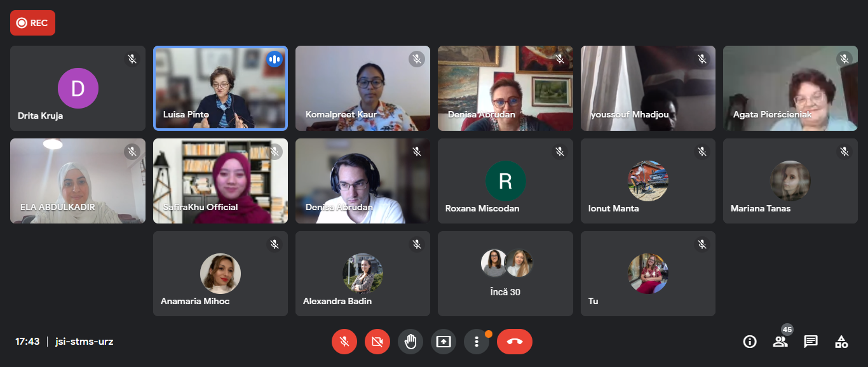Expand the "Încă 30" more participants tile
868x367 pixels.
(x=505, y=274)
